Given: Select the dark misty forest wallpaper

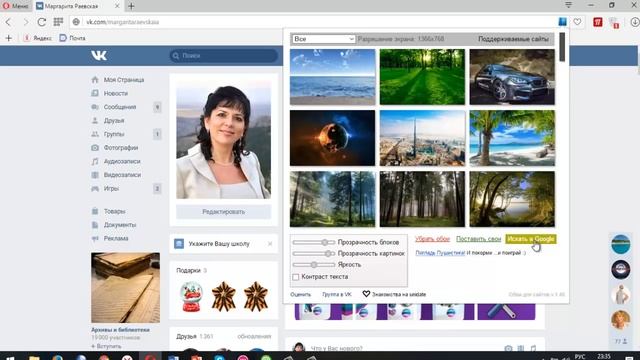Looking at the screenshot, I should click(x=422, y=199).
